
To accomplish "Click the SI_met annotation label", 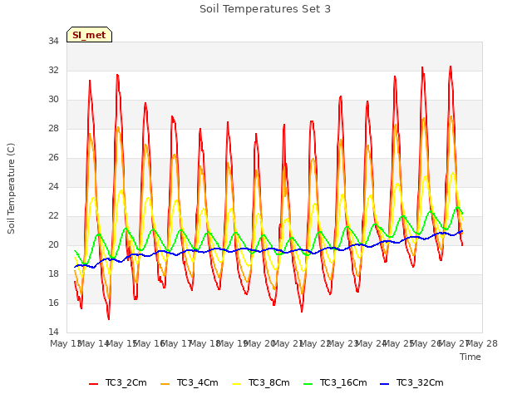I will tap(89, 35).
